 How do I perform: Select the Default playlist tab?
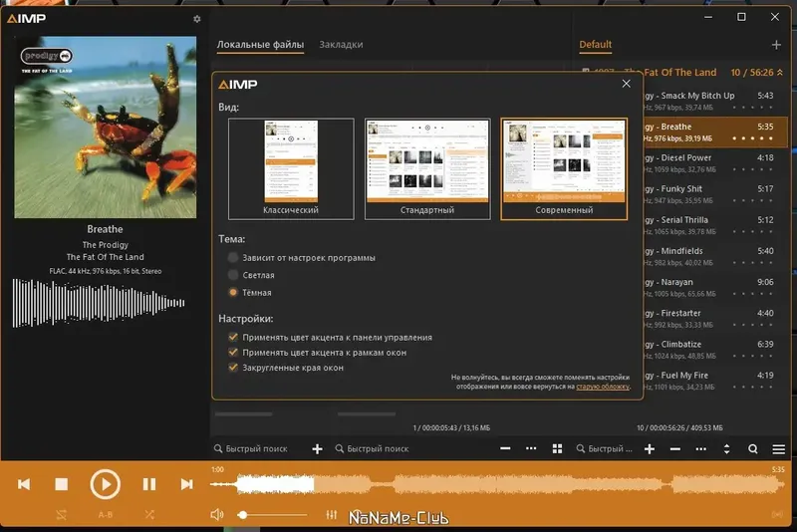coord(595,45)
